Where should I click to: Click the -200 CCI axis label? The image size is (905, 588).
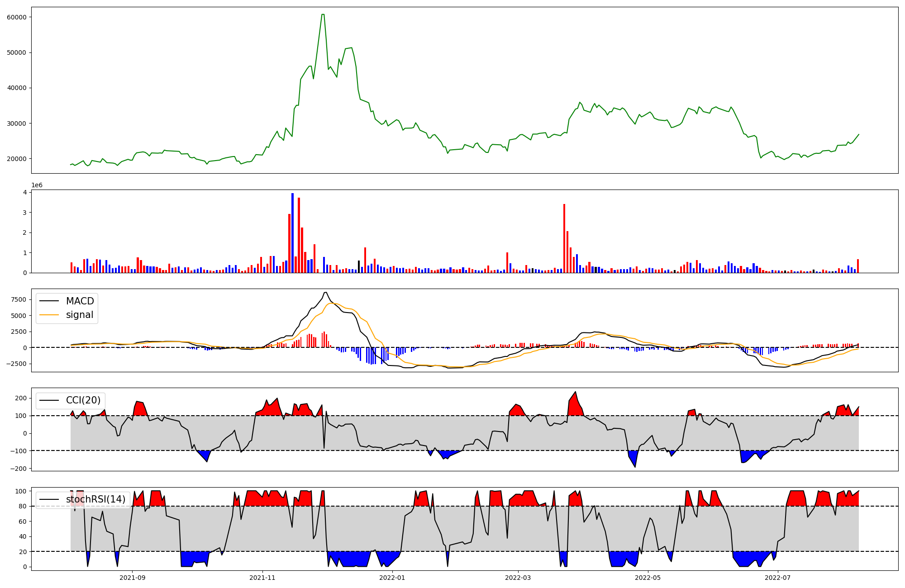tap(19, 469)
